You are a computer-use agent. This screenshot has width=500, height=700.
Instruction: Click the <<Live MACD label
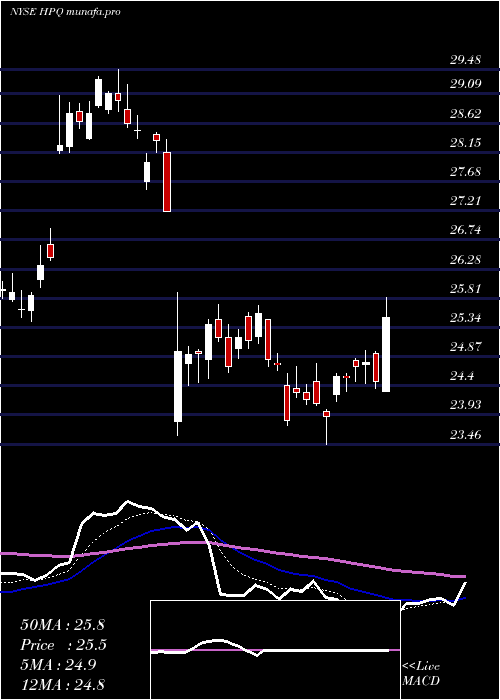421,674
